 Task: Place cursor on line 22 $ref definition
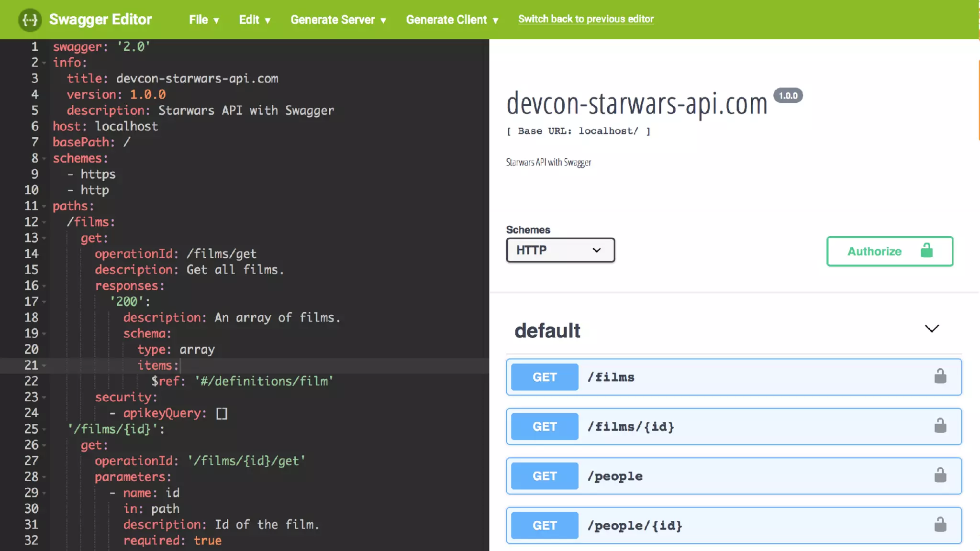242,381
